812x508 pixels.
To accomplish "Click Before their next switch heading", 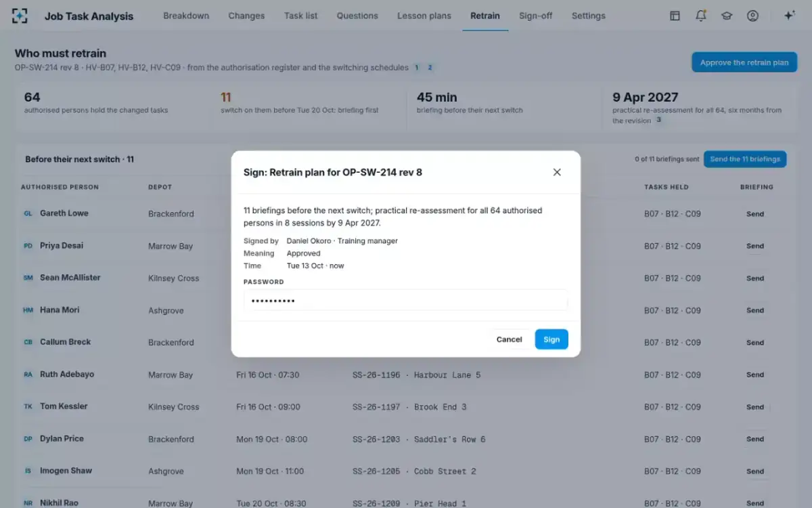I will 79,159.
